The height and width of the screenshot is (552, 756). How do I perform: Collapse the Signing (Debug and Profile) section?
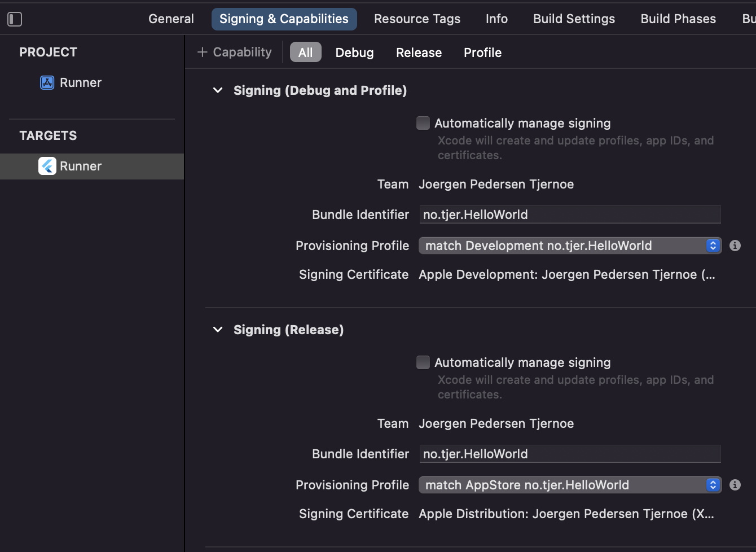[218, 90]
